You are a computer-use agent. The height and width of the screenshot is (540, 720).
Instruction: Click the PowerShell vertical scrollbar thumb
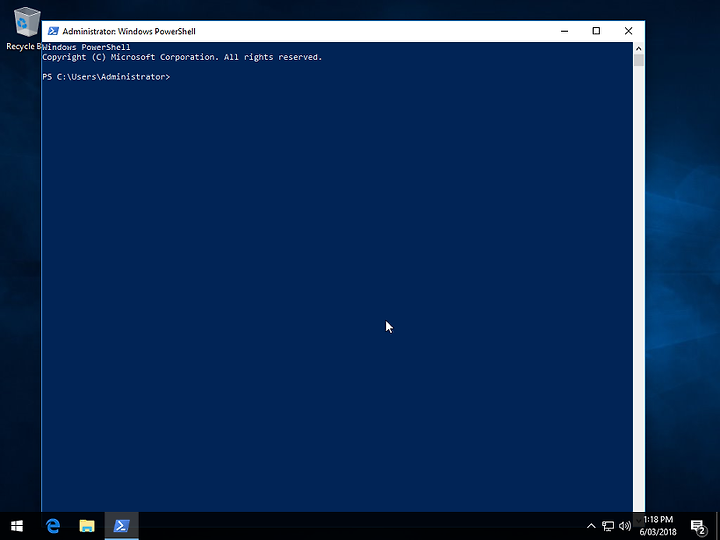[639, 60]
